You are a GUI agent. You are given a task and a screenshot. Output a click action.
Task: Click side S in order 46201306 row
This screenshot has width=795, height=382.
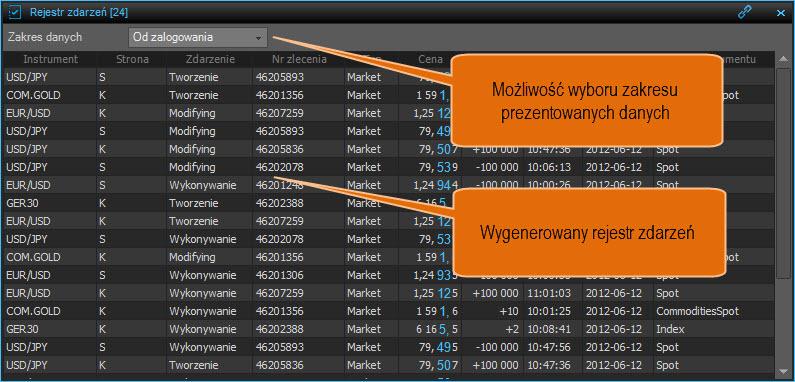coord(102,275)
